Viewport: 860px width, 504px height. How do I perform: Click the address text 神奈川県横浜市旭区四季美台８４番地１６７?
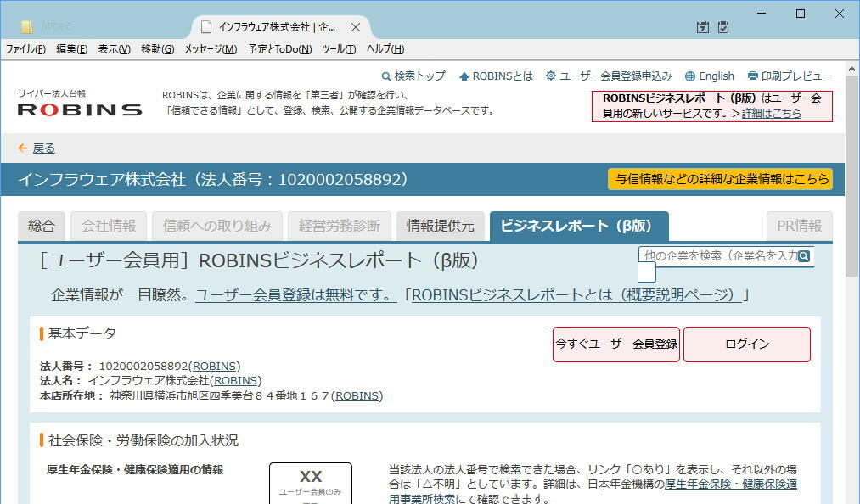pyautogui.click(x=219, y=396)
